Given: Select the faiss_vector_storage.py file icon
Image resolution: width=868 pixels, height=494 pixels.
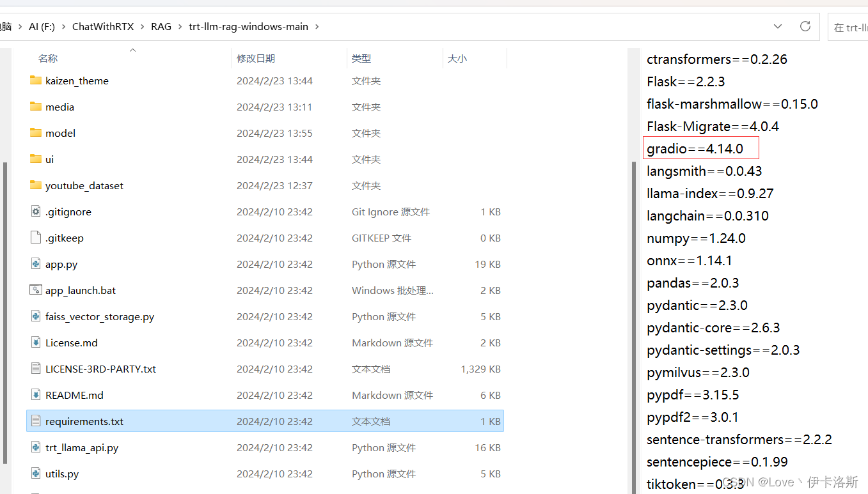Looking at the screenshot, I should (36, 316).
